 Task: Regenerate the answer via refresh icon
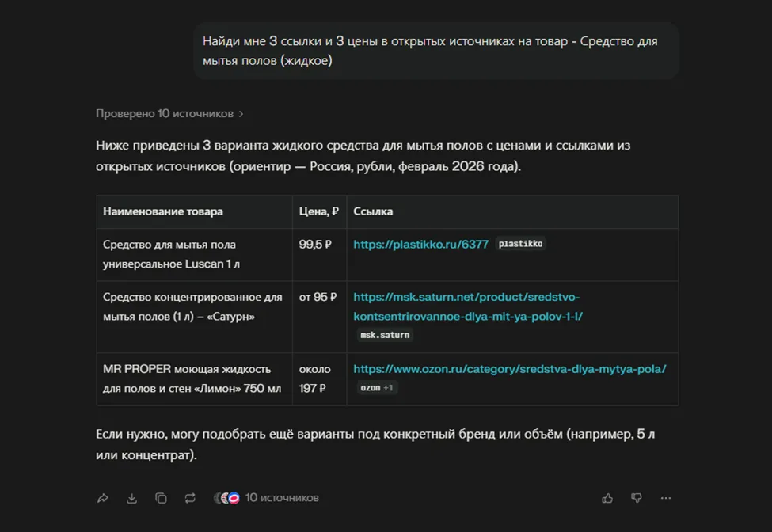pos(190,498)
